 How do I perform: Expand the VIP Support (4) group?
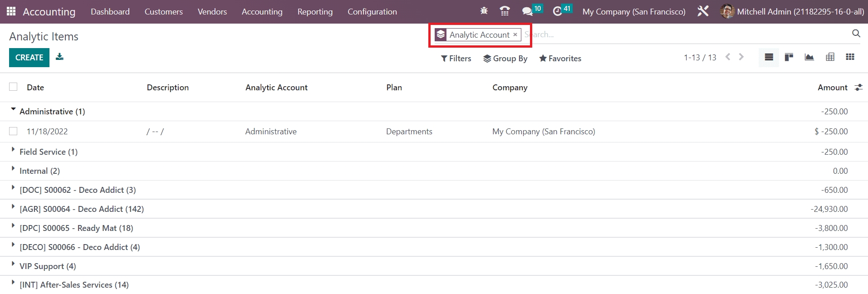47,266
